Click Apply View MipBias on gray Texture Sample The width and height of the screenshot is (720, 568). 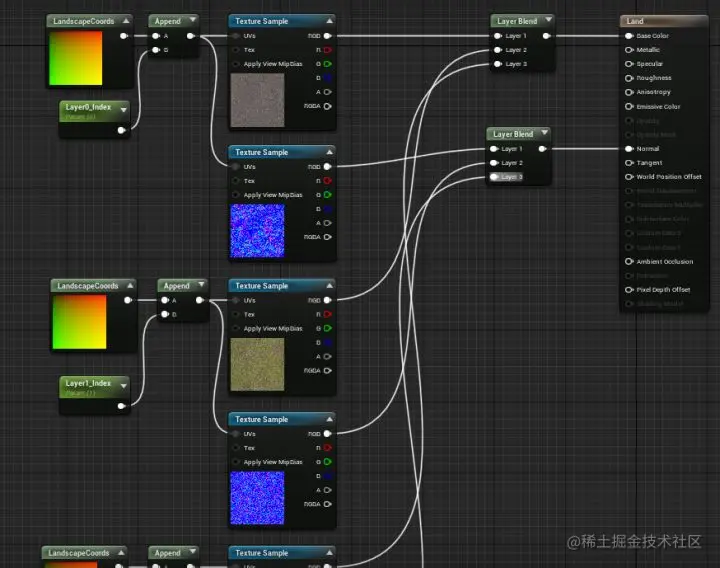click(x=273, y=64)
